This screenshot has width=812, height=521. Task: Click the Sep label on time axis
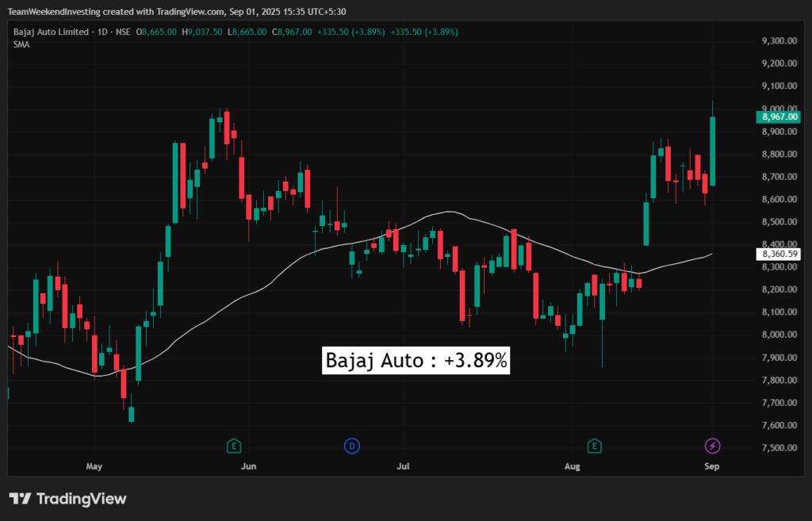(712, 466)
